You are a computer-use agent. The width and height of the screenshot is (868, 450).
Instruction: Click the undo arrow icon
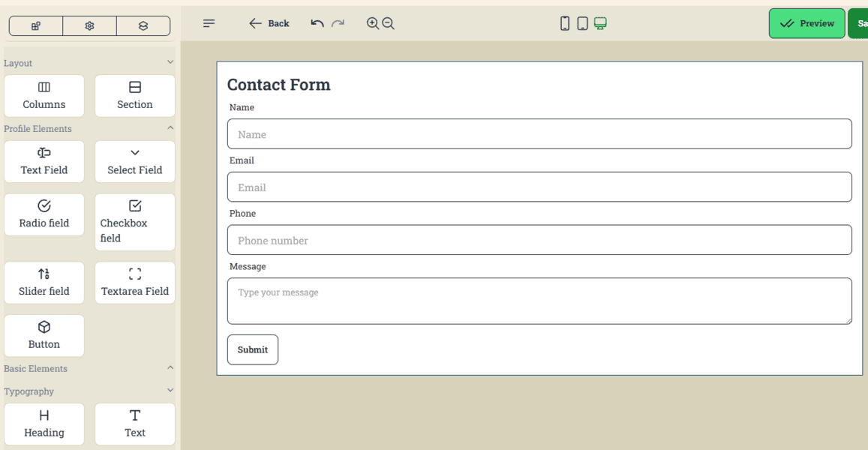click(317, 24)
